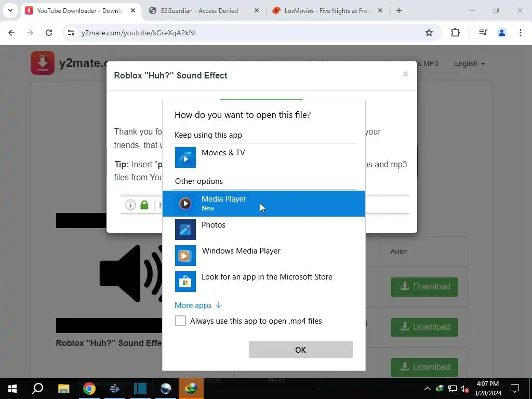The image size is (532, 399).
Task: Open File Explorer from taskbar
Action: coord(63,389)
